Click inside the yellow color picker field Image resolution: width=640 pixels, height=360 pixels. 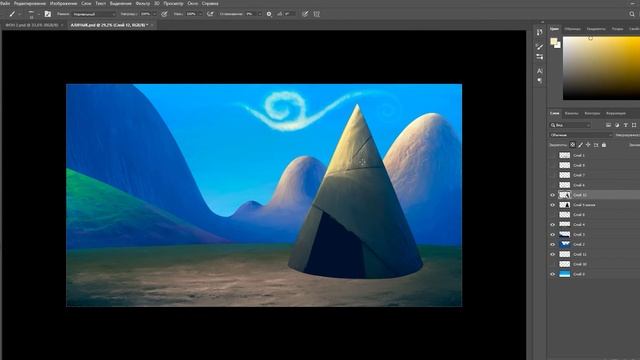point(601,68)
